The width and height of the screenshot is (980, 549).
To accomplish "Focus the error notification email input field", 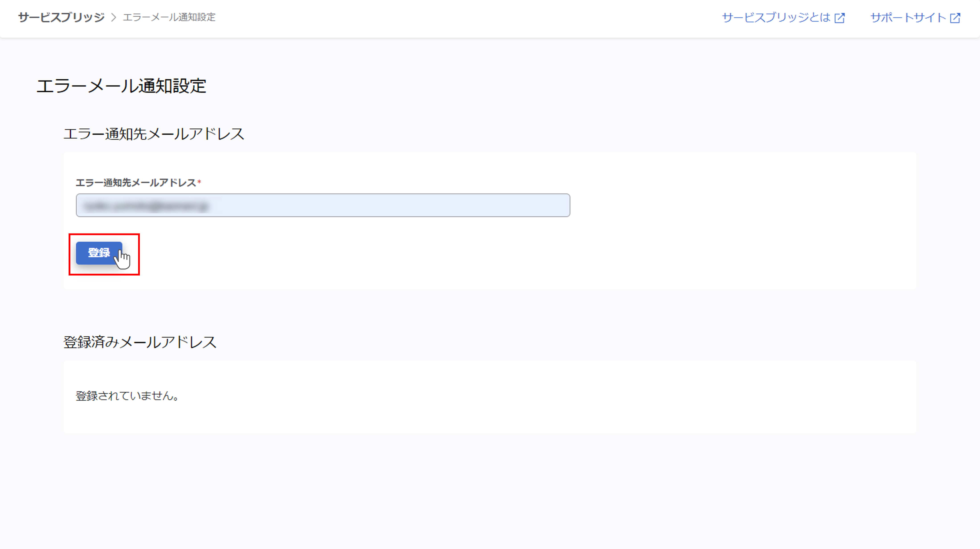I will (x=323, y=205).
